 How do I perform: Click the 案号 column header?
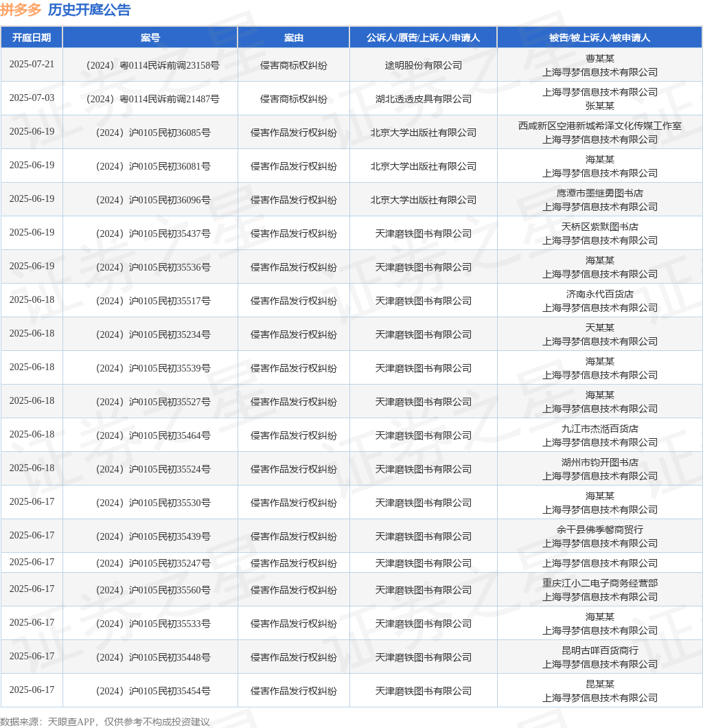coord(150,38)
